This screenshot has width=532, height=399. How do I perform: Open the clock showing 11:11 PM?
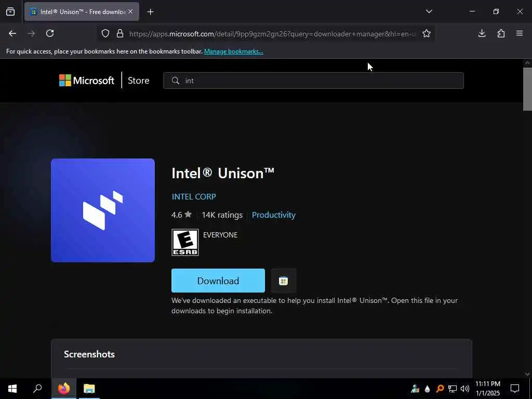tap(487, 389)
